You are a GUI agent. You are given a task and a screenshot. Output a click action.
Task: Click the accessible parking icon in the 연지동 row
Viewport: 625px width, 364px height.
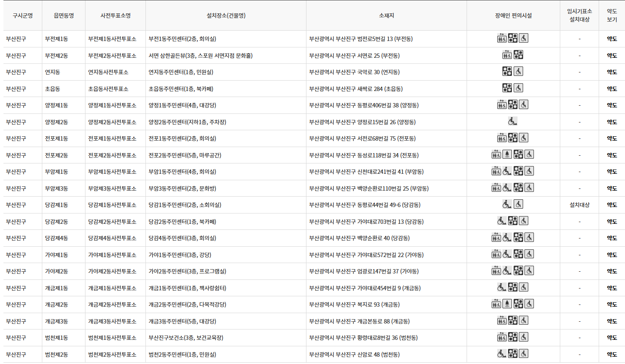pyautogui.click(x=508, y=72)
